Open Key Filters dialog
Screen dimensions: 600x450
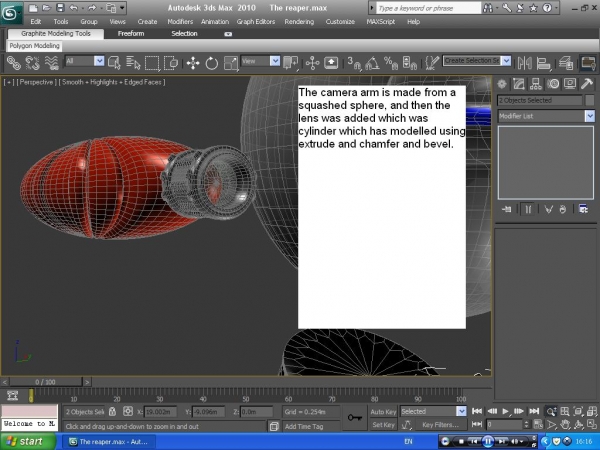[x=440, y=425]
